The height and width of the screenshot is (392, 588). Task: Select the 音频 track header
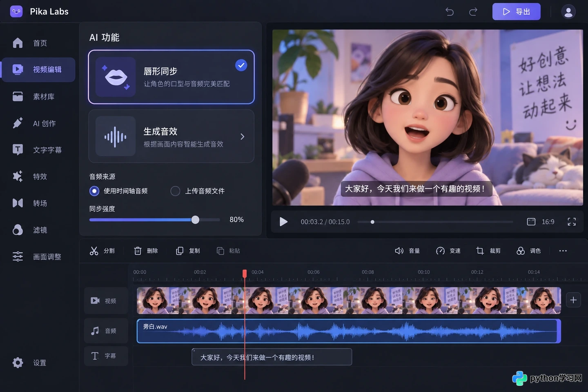[106, 331]
